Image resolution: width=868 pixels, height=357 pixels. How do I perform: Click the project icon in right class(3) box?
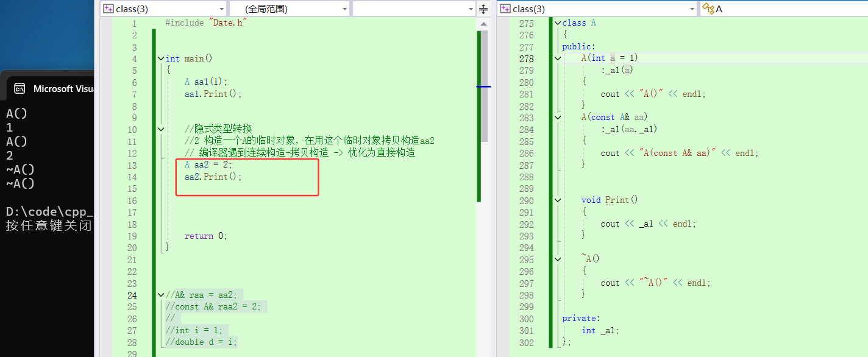tap(505, 9)
